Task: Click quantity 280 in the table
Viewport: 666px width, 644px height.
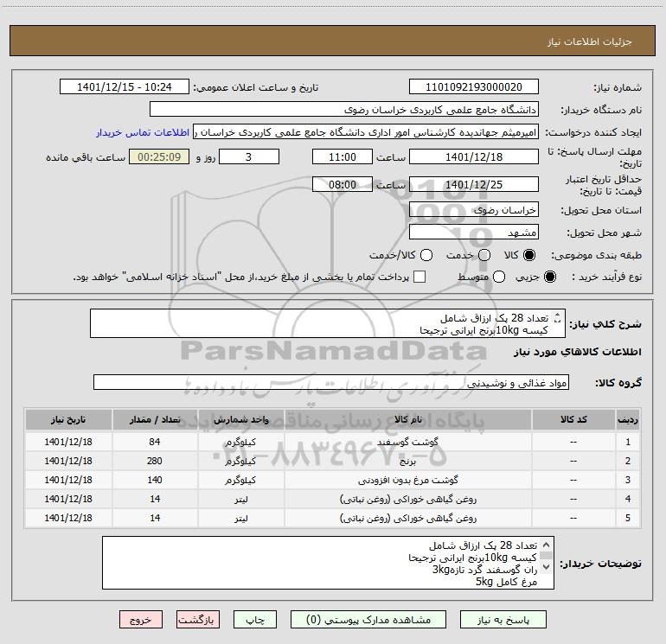Action: tap(155, 461)
